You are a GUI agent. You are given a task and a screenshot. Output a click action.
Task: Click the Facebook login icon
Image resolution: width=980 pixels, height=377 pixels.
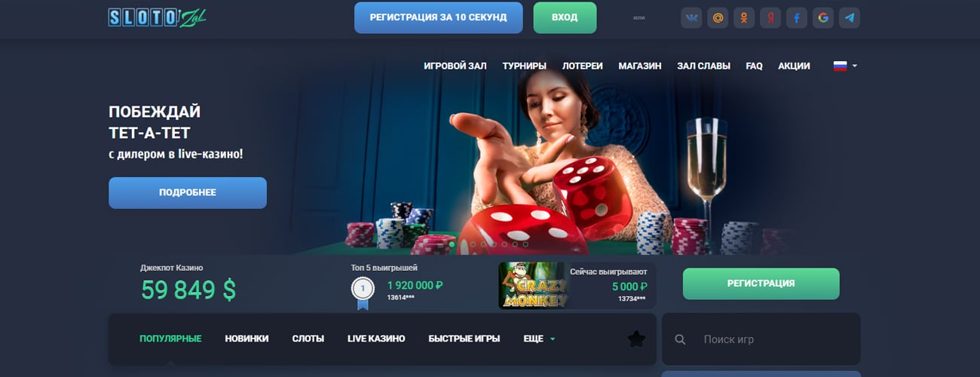coord(797,18)
